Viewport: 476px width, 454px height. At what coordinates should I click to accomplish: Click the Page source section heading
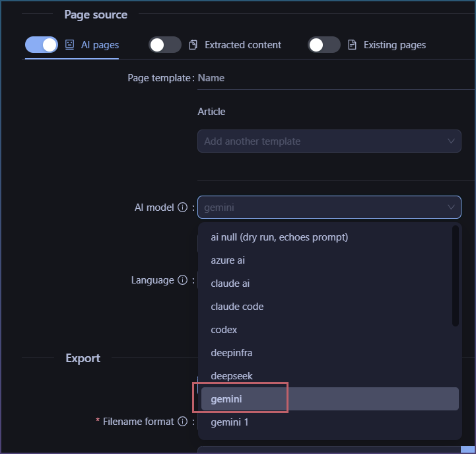pos(96,15)
